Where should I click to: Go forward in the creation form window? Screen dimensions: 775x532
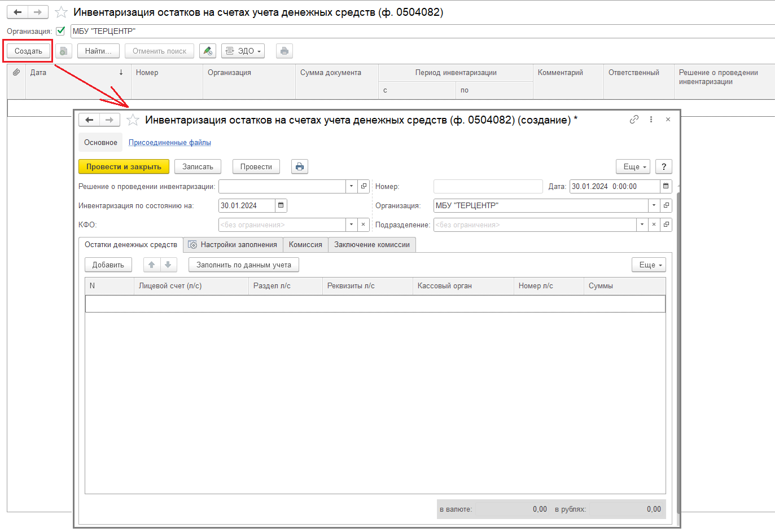click(x=110, y=120)
